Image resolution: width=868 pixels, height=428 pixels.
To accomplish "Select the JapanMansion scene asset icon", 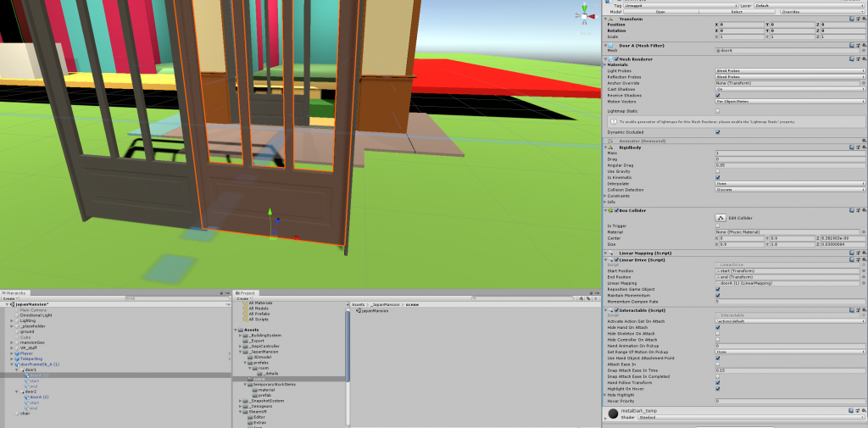I will 359,311.
